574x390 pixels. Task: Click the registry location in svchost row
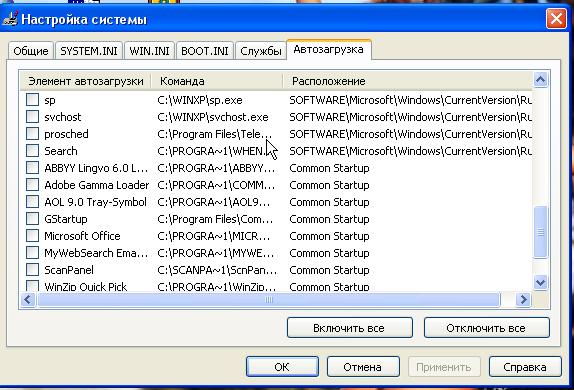410,117
